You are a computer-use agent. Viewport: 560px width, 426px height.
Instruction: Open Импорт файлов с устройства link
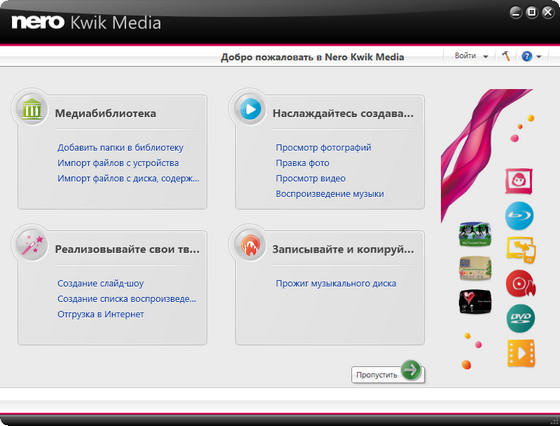pos(118,163)
